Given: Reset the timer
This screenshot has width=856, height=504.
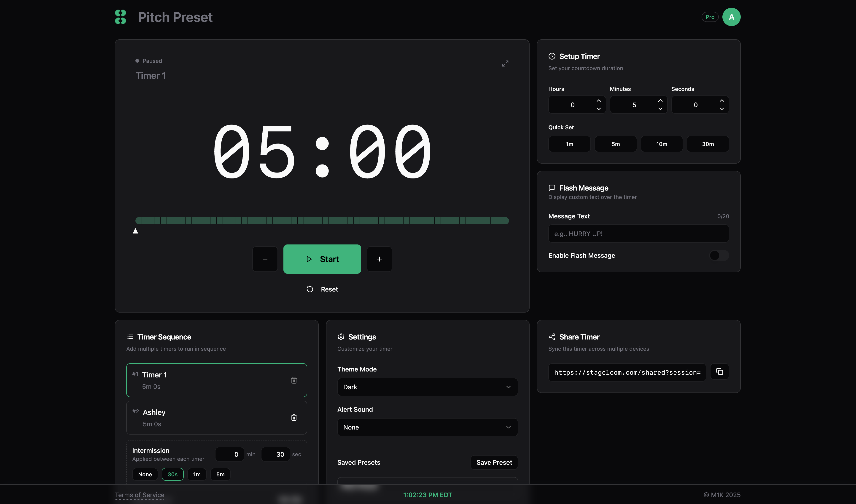Looking at the screenshot, I should (322, 289).
